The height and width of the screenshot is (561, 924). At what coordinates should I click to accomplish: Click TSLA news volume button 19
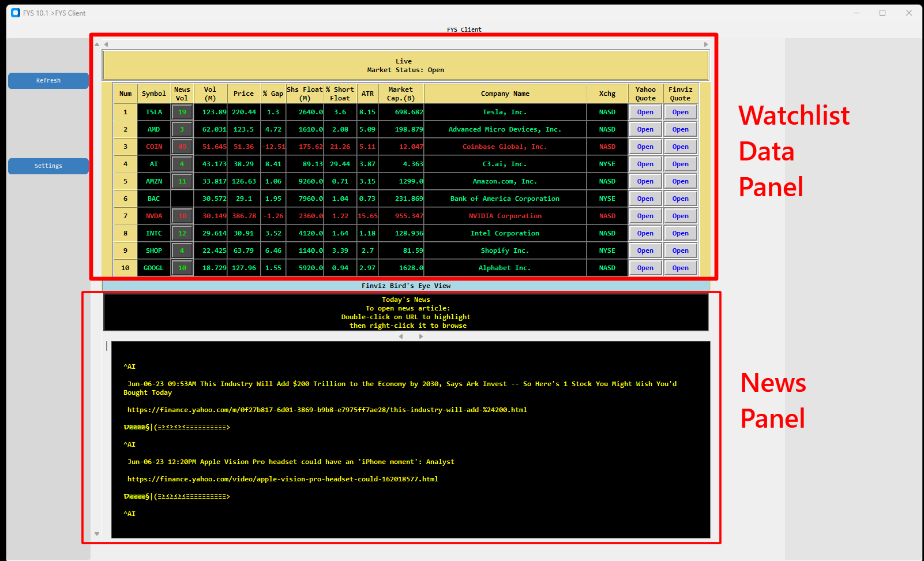click(182, 112)
